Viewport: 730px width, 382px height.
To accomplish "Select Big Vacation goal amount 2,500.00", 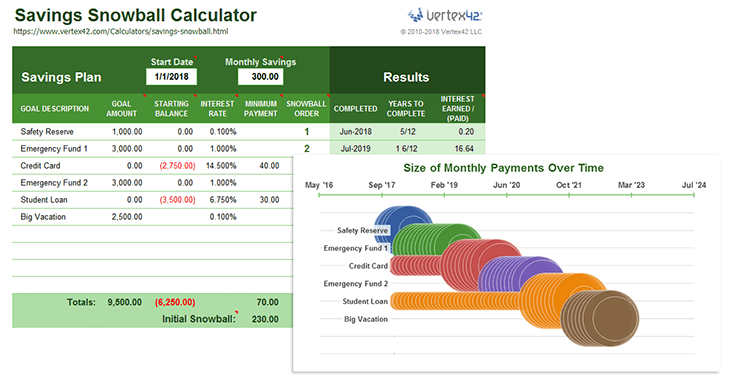I will coord(127,217).
